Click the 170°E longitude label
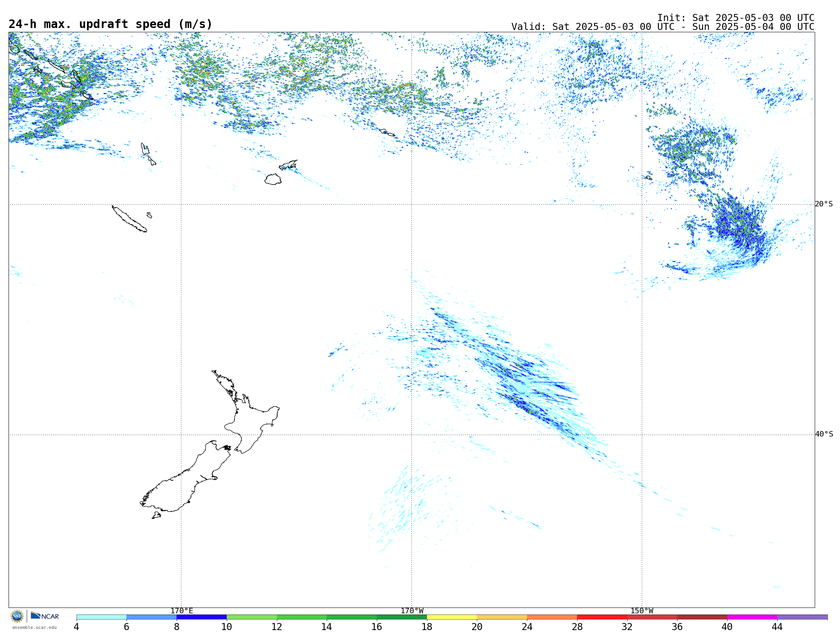The image size is (840, 632). pyautogui.click(x=182, y=611)
